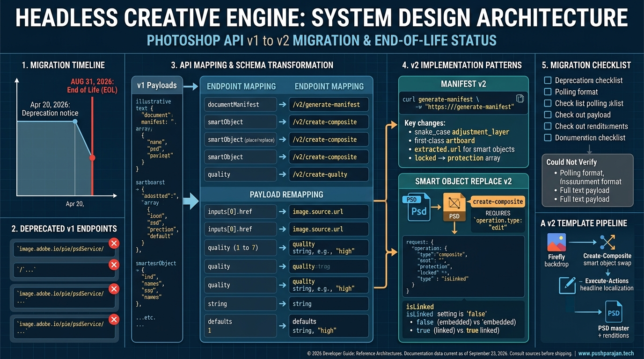Image resolution: width=644 pixels, height=359 pixels.
Task: Click the Execute-Actions pencil edit icon
Action: click(x=567, y=285)
